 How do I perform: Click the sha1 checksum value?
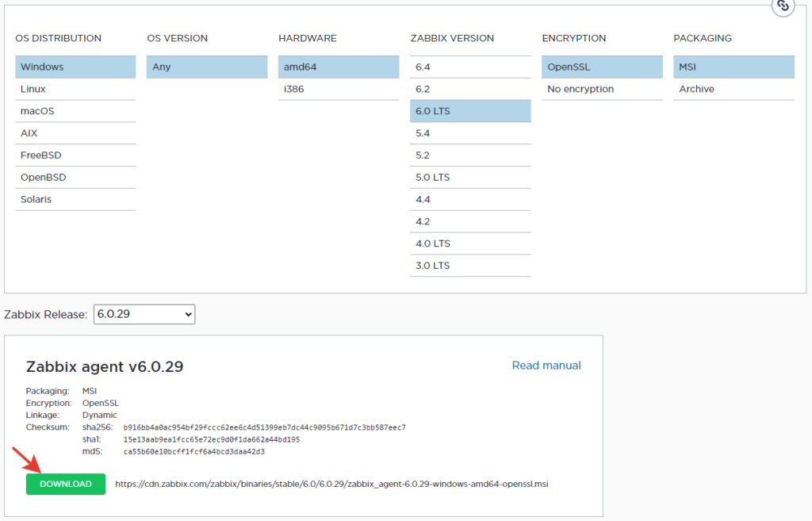[211, 439]
